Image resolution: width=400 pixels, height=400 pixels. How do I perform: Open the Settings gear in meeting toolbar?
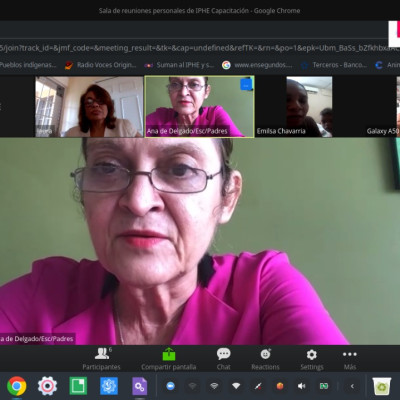[312, 354]
